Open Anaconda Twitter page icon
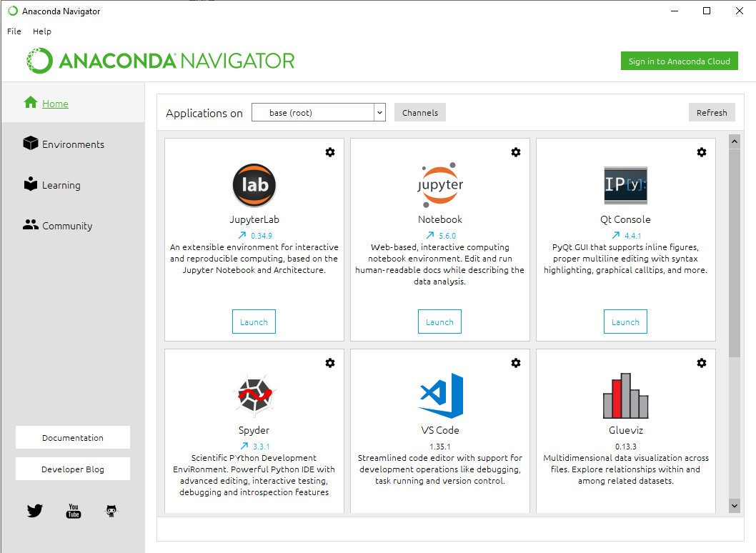 [35, 511]
